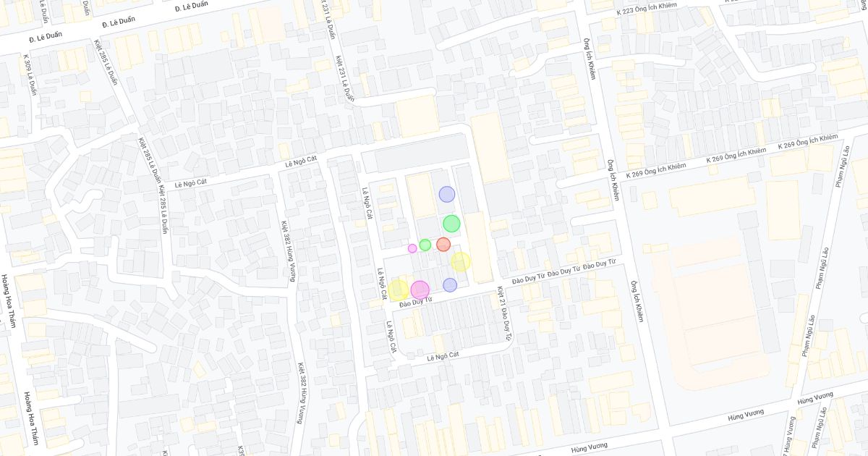868x456 pixels.
Task: Select the larger green circle marker
Action: [451, 223]
